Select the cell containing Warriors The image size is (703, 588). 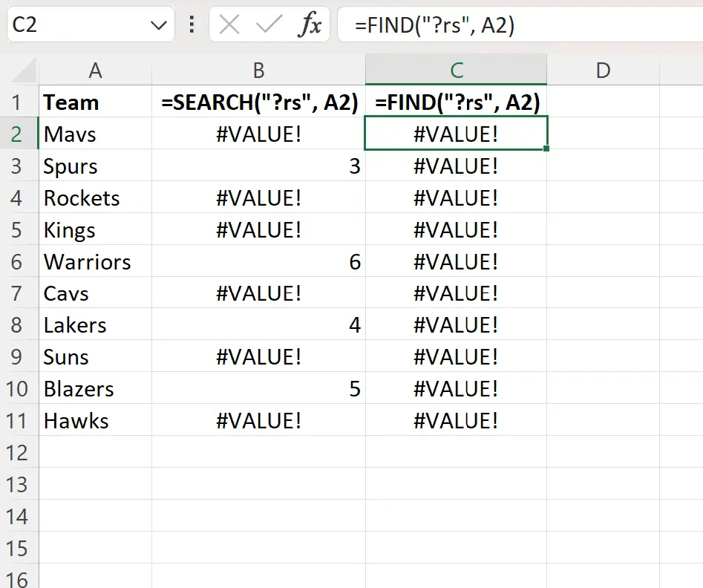coord(95,262)
